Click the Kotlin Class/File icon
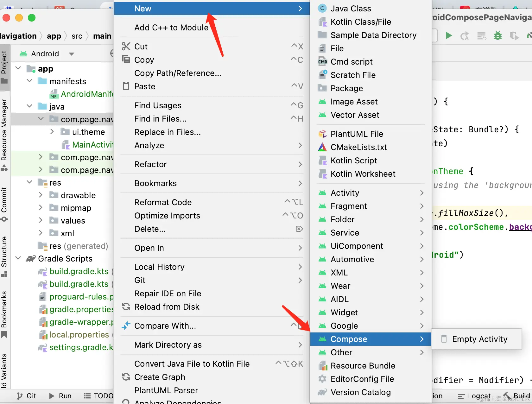This screenshot has height=404, width=532. tap(322, 22)
